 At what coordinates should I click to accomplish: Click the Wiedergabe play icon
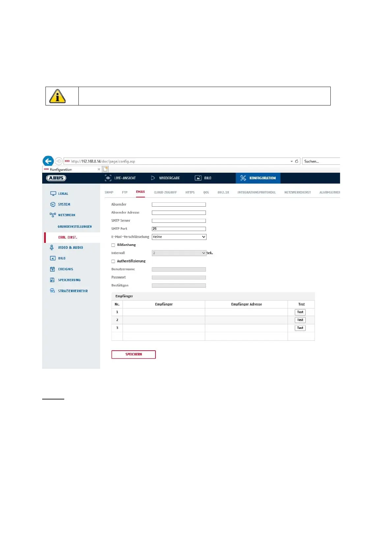pos(153,178)
